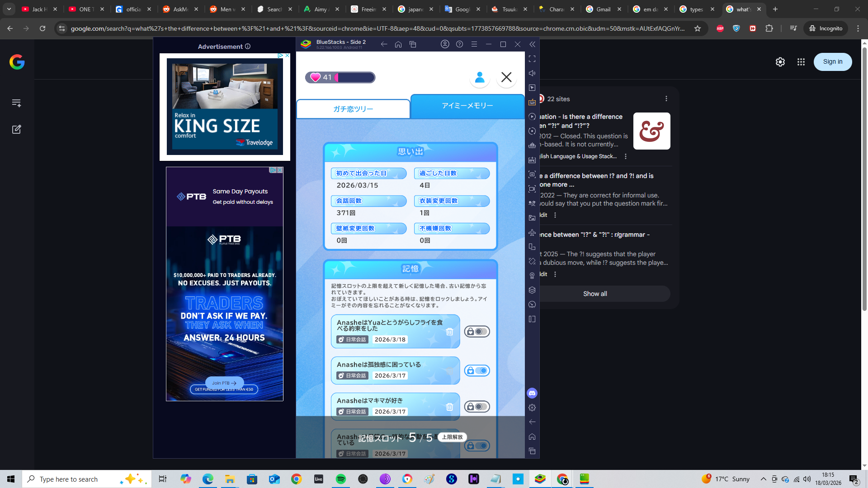This screenshot has height=488, width=868.
Task: Click trash icon for マキマが好き memory
Action: 449,407
